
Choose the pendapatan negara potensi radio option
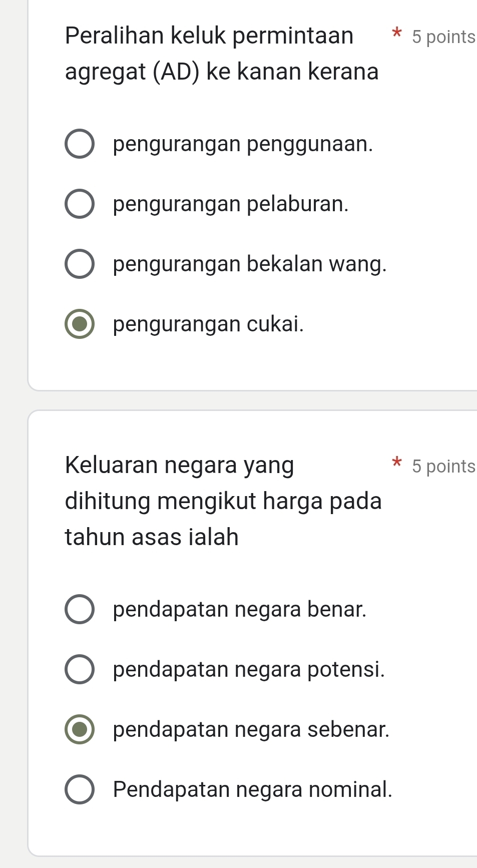pos(80,669)
